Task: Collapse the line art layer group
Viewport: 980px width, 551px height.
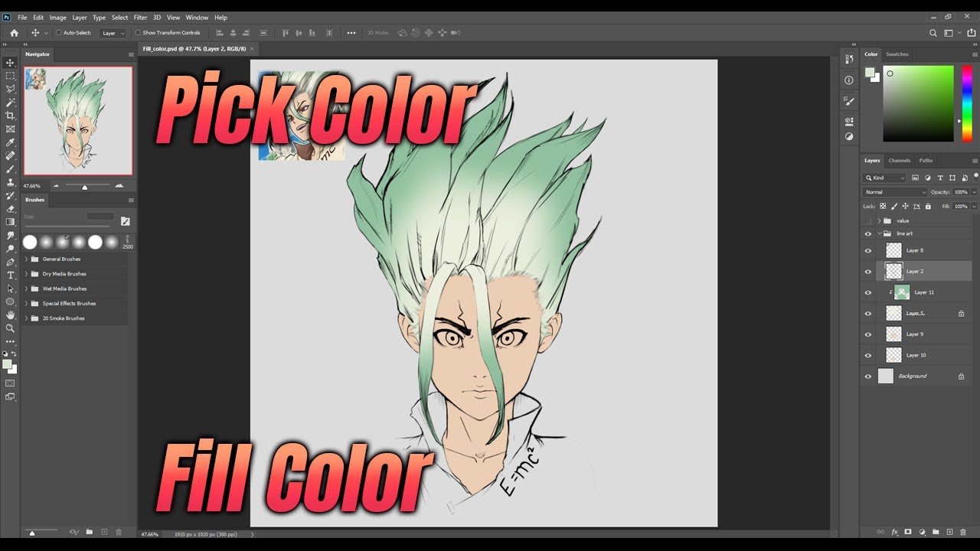Action: tap(879, 233)
